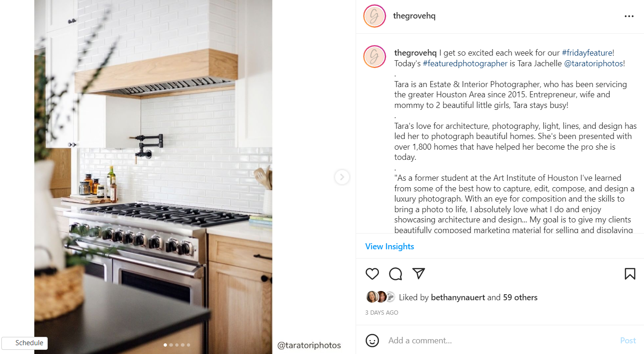Viewport: 644px width, 354px height.
Task: Focus the Add a comment field
Action: [501, 341]
